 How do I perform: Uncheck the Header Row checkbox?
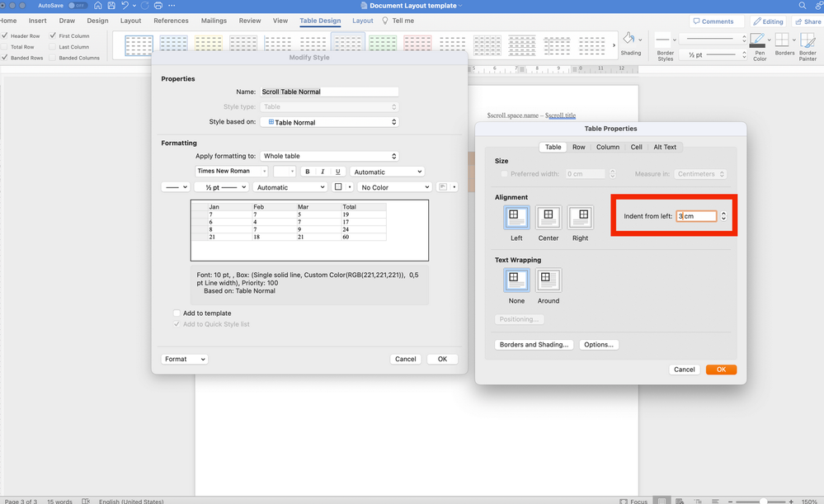4,35
